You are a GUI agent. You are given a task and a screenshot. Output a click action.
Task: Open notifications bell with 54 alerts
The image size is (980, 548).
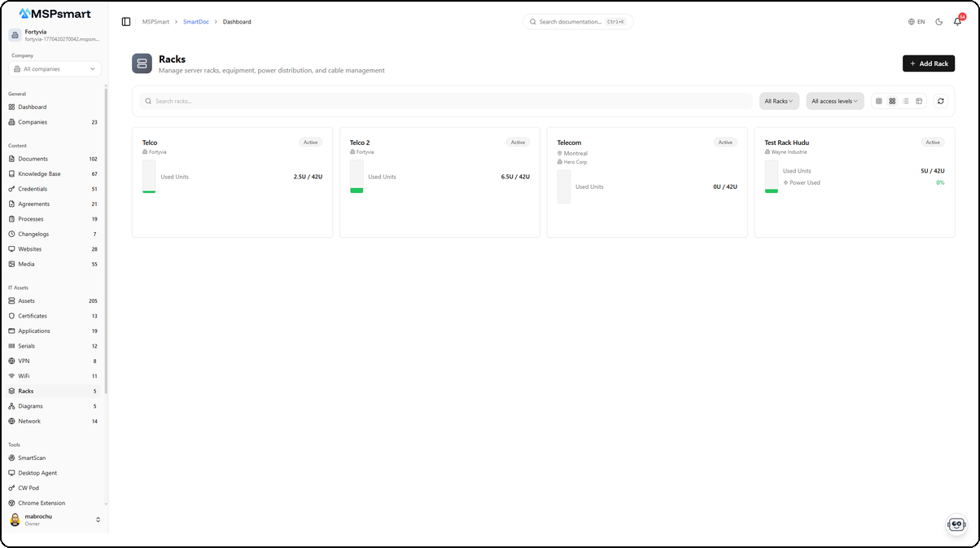(958, 21)
